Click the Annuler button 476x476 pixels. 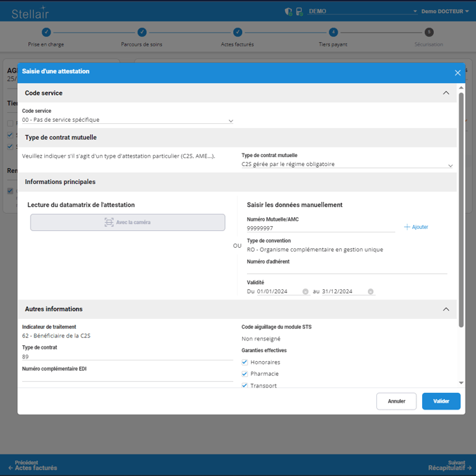click(396, 401)
